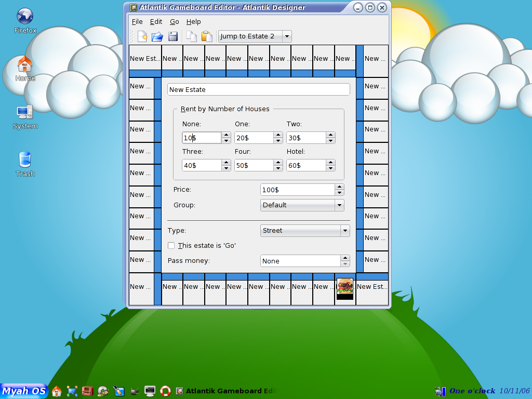Click the New gameboard toolbar icon
532x399 pixels.
pos(142,36)
